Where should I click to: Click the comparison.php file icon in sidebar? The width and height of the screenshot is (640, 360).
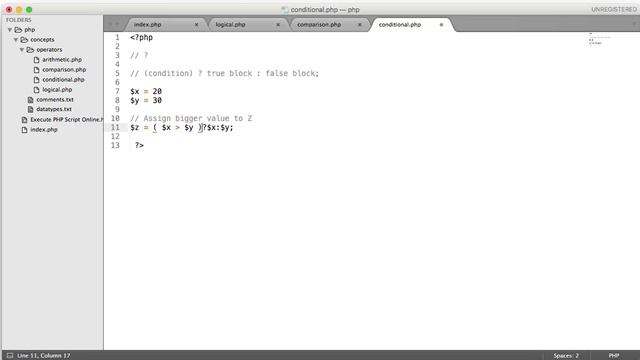click(36, 70)
